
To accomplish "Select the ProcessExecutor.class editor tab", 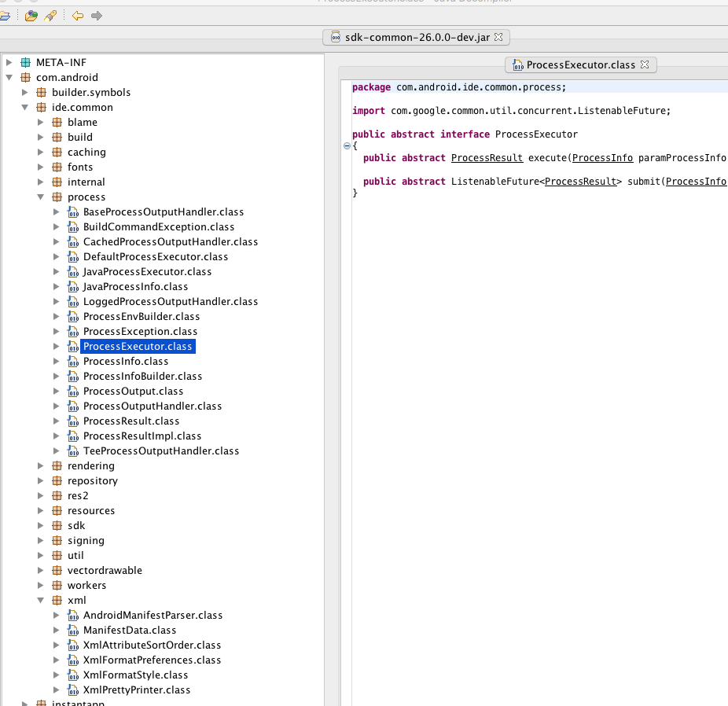I will 580,64.
